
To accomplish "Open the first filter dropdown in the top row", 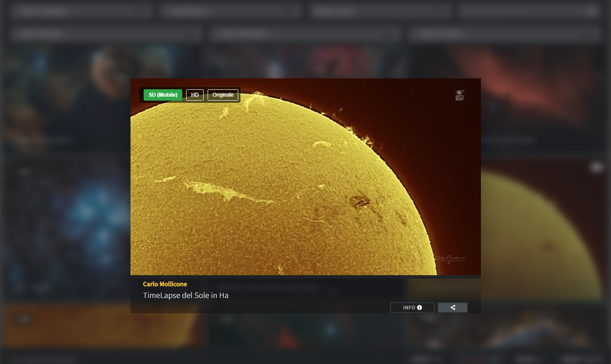I will click(x=80, y=11).
